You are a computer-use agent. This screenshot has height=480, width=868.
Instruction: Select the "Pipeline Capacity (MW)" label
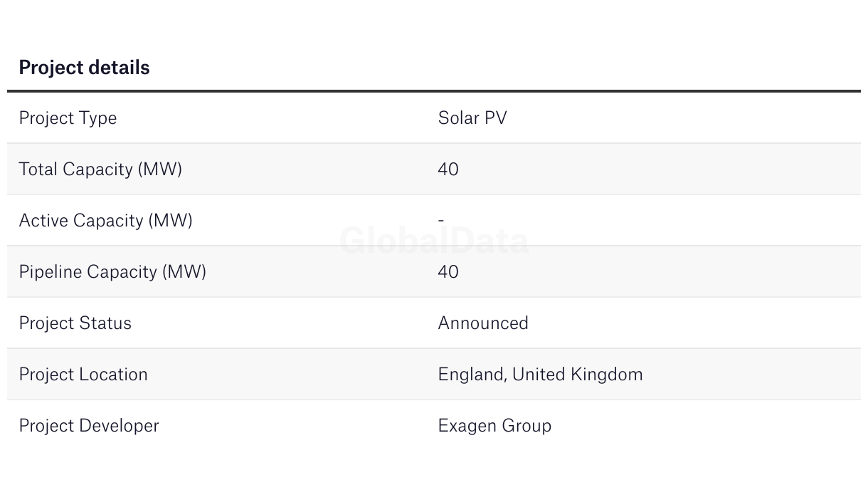pos(112,272)
